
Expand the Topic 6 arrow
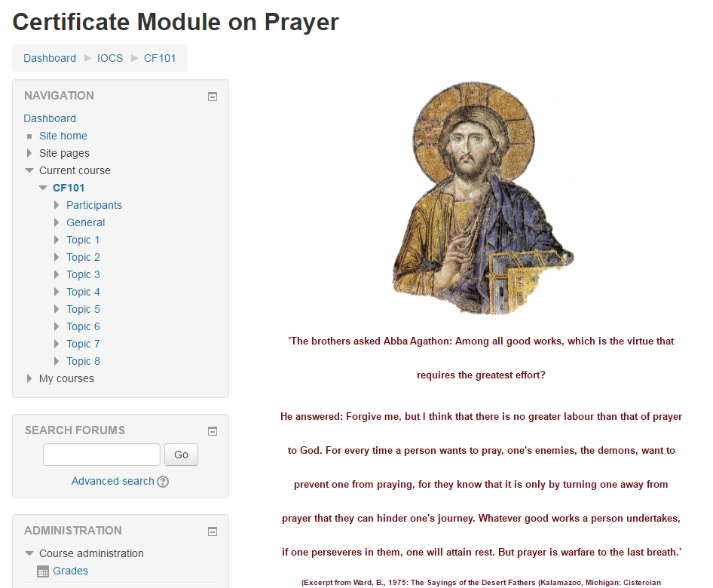click(57, 326)
